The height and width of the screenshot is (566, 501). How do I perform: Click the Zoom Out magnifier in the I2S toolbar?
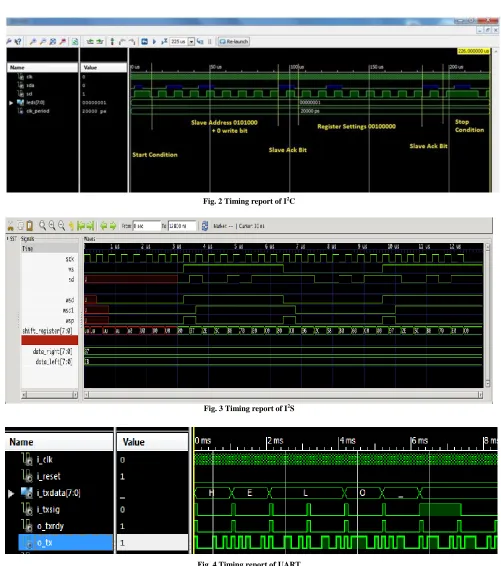click(x=62, y=226)
